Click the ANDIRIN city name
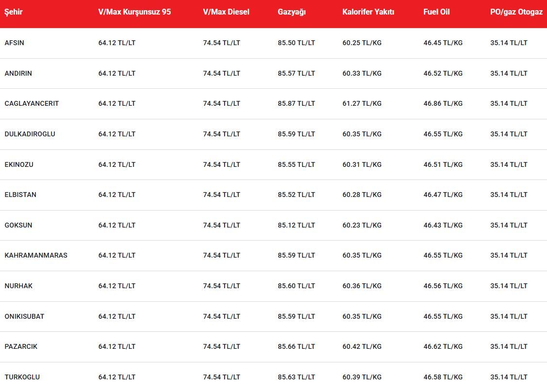Viewport: 547px width, 392px height. 18,73
